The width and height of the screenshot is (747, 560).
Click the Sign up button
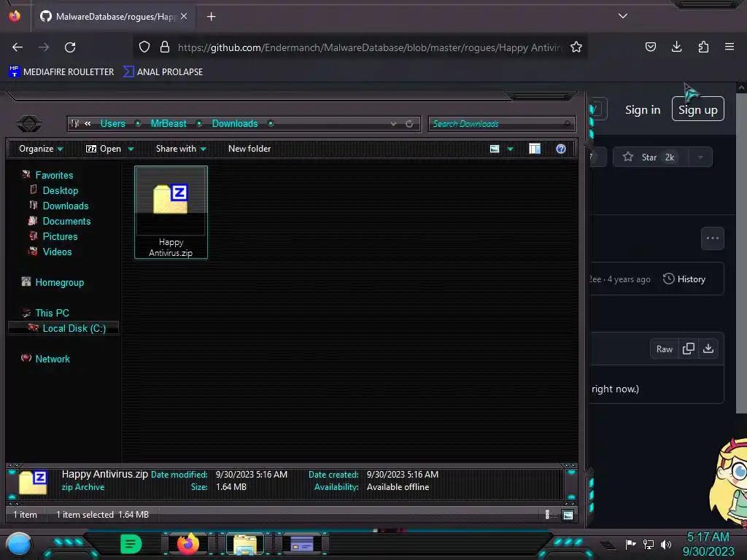click(x=697, y=109)
